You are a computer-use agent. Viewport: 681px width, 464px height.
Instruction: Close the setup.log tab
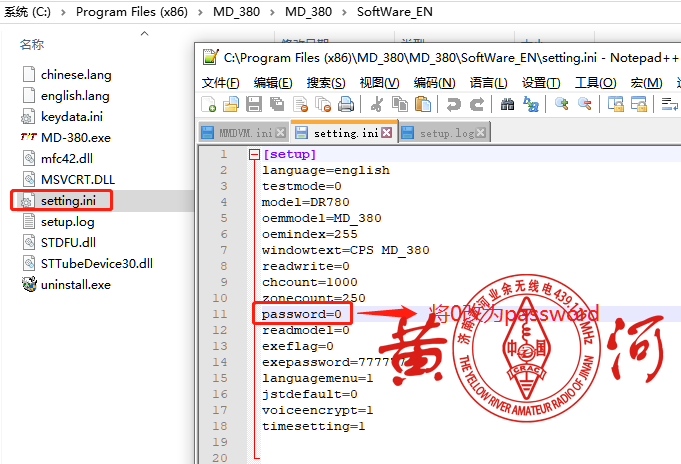[x=480, y=133]
